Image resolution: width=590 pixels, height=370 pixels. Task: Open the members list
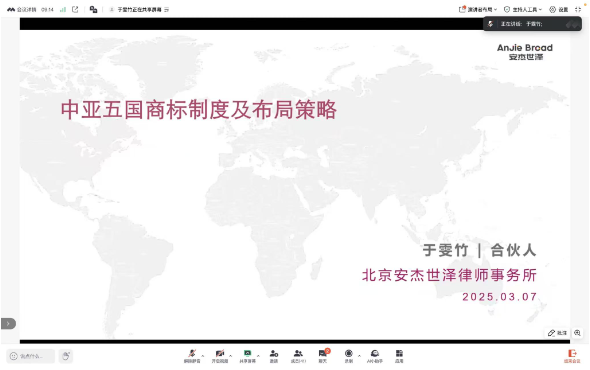tap(298, 356)
